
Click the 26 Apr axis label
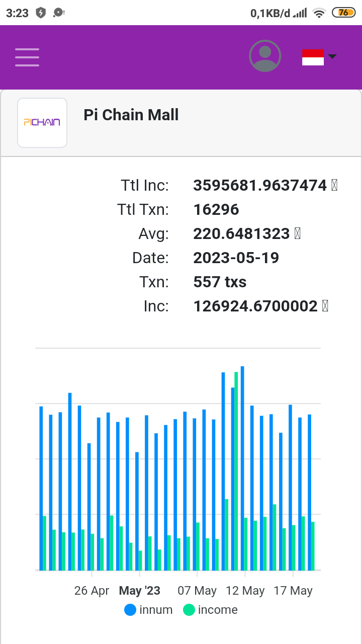[x=92, y=591]
